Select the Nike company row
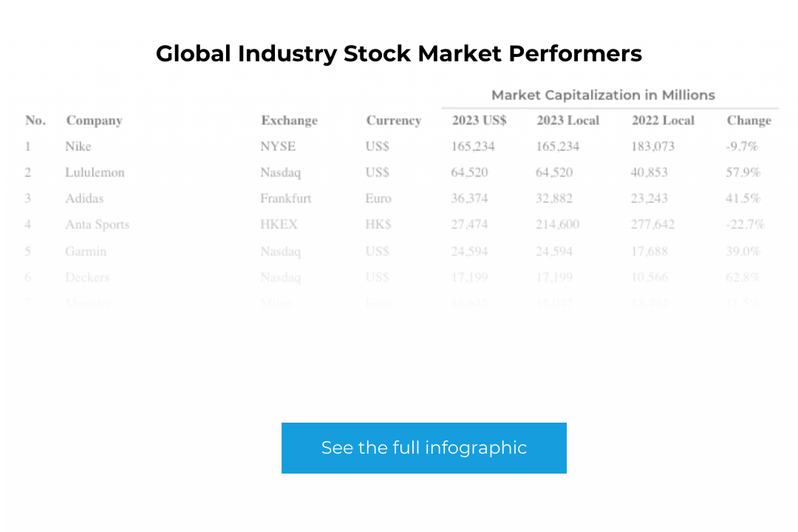The height and width of the screenshot is (532, 798). click(78, 146)
